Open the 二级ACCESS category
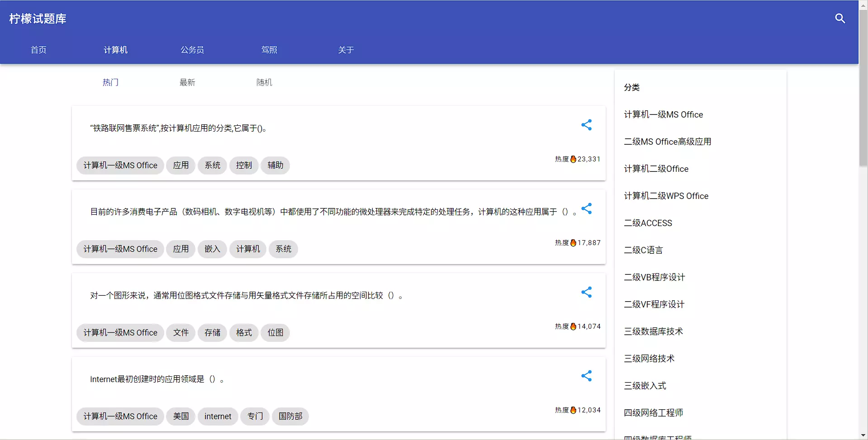 pos(648,223)
